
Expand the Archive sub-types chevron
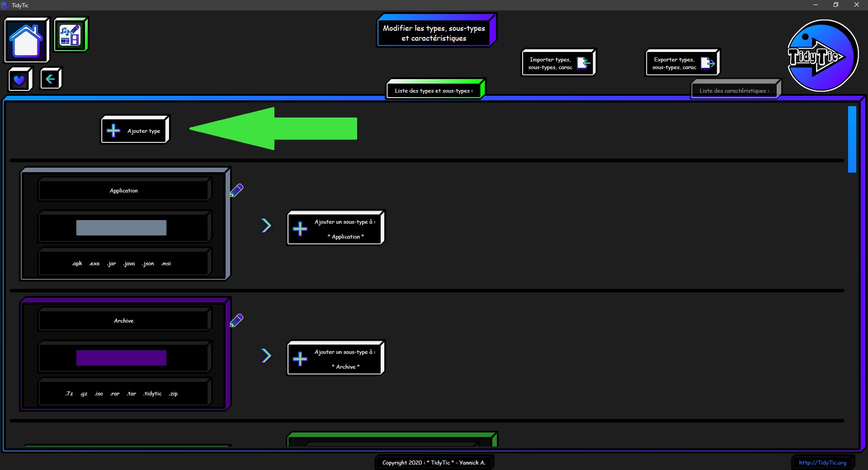[x=266, y=356]
